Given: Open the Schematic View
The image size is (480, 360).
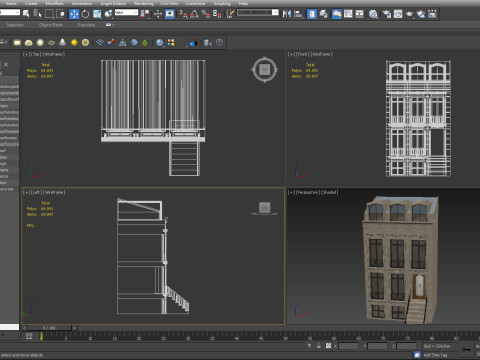Looking at the screenshot, I should click(x=360, y=14).
